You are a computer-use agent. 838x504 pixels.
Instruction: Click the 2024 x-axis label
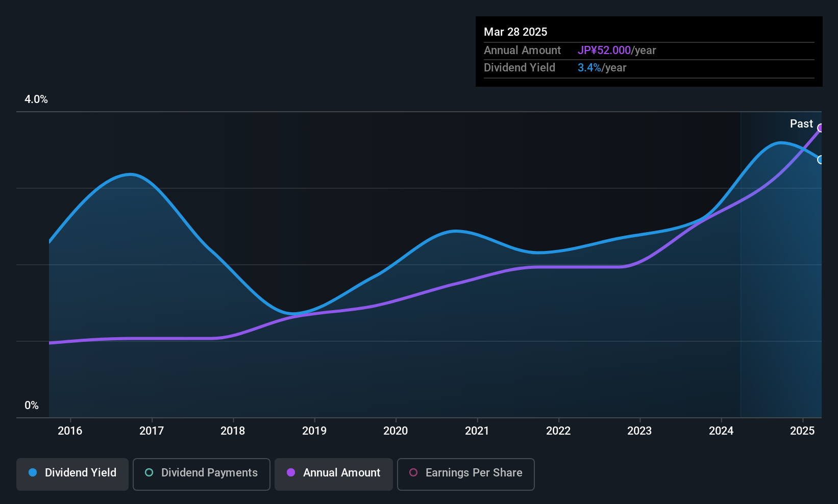click(721, 431)
